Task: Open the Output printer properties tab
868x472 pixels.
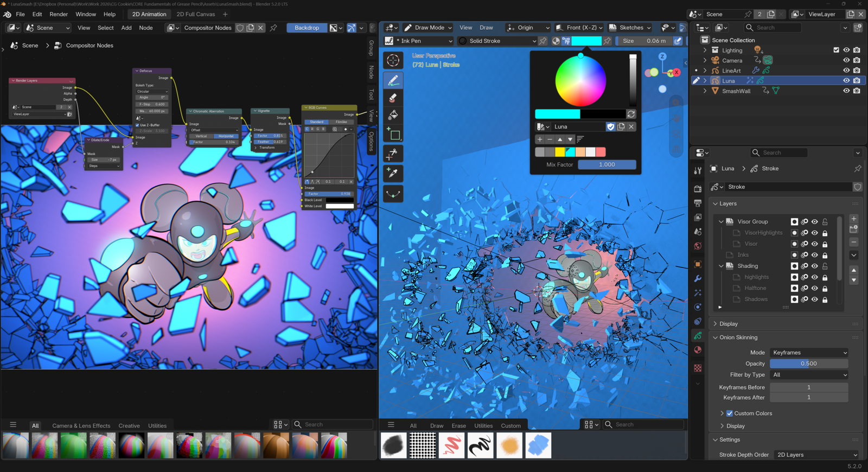Action: click(x=698, y=203)
